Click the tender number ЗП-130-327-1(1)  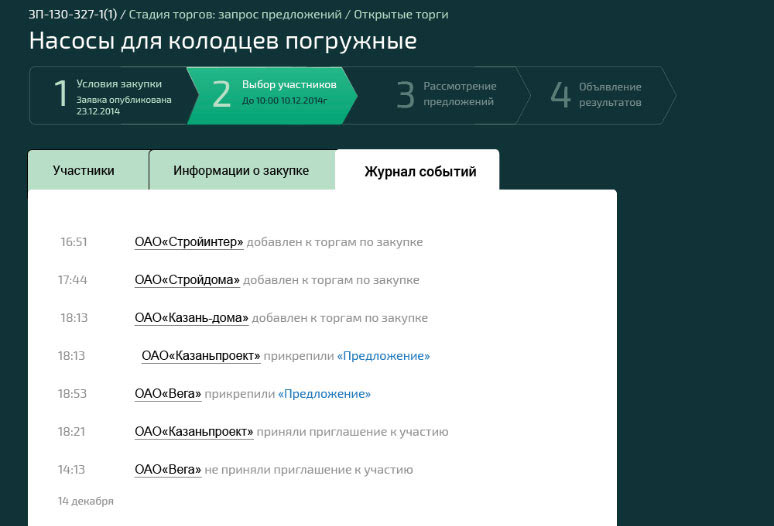click(73, 15)
